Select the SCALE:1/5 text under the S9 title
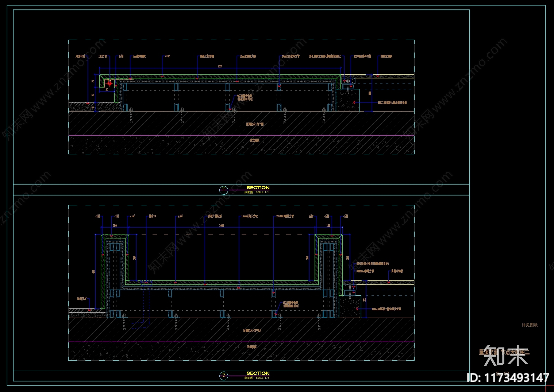Viewport: 554px width, 392px height. coord(262,378)
